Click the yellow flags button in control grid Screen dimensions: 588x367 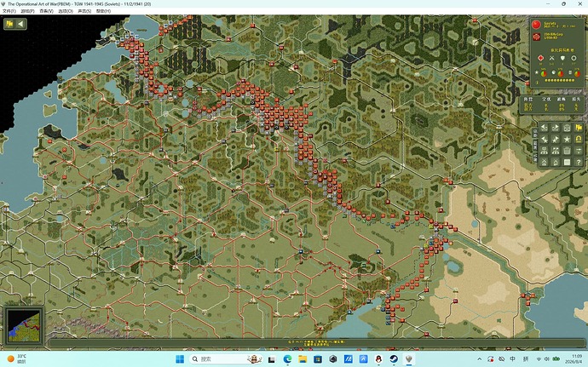pos(579,128)
